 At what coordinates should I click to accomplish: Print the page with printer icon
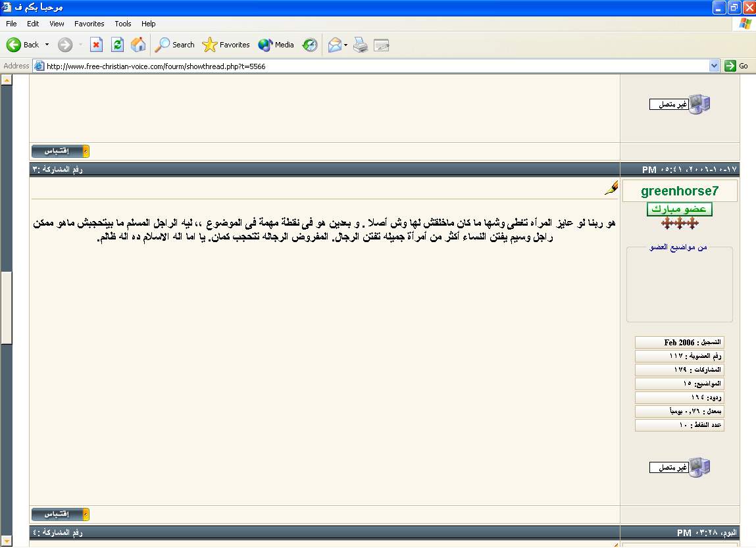pos(360,45)
